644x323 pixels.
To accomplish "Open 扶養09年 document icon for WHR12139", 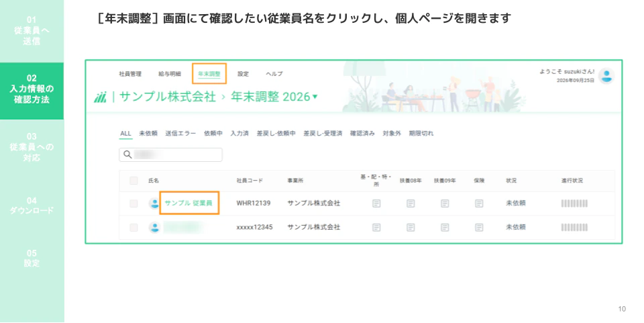I will click(445, 203).
